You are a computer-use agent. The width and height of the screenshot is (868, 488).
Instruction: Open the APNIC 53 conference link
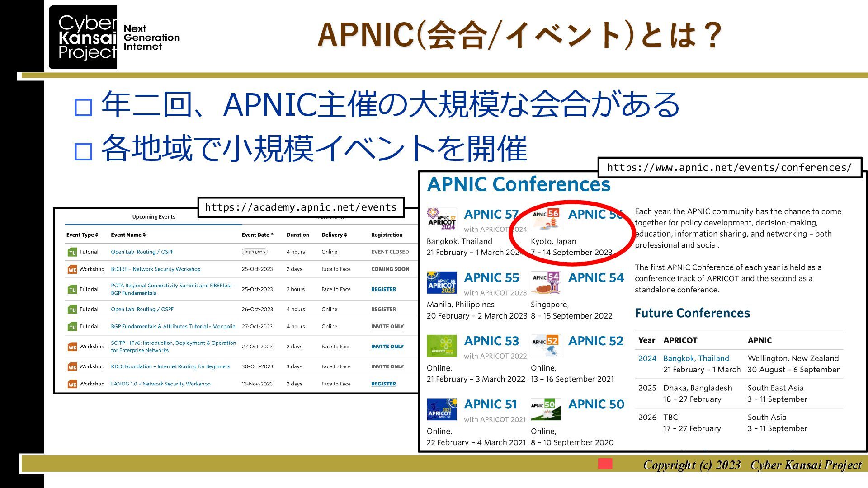(492, 341)
